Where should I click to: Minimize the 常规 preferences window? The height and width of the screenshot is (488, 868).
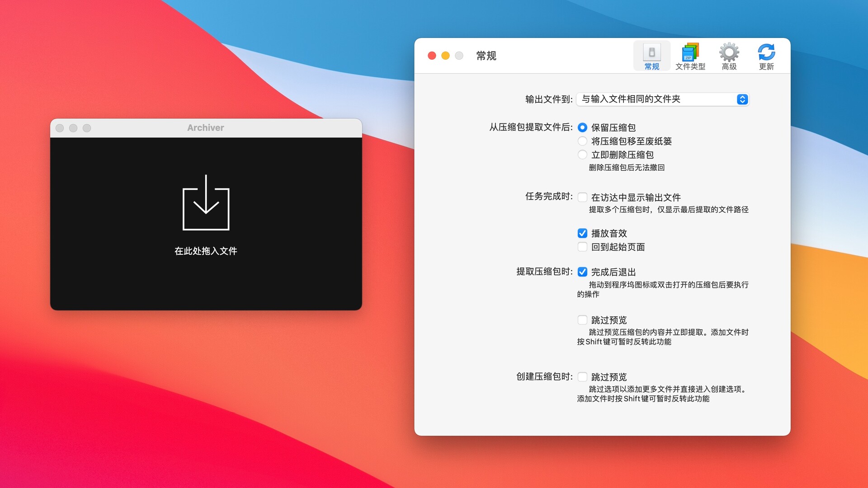pyautogui.click(x=445, y=56)
